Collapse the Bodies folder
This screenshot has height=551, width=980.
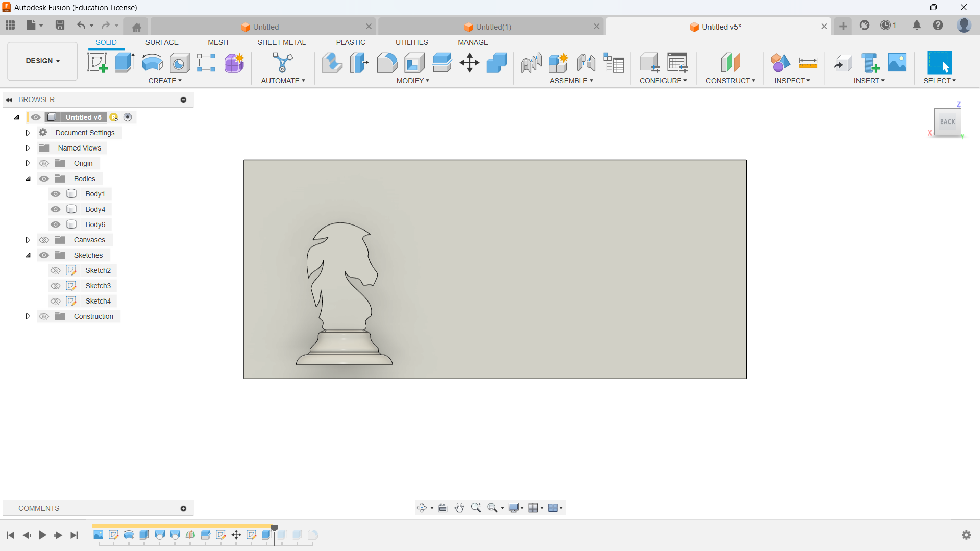(x=28, y=179)
